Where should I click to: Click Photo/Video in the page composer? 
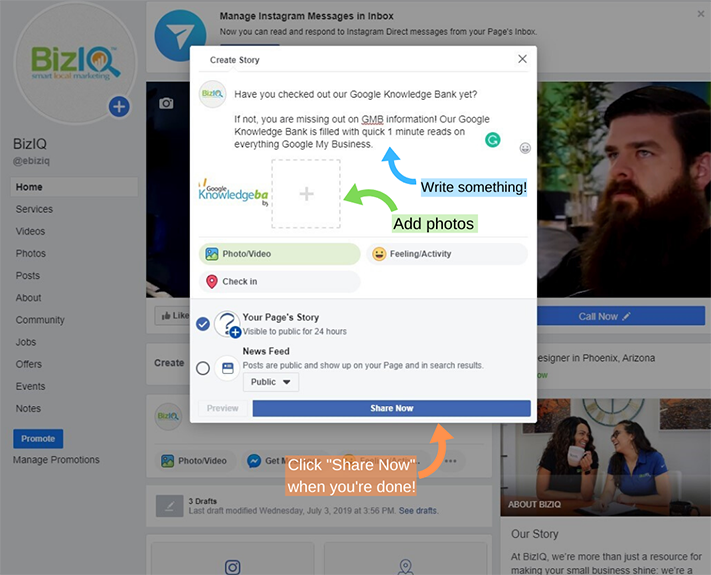(195, 461)
